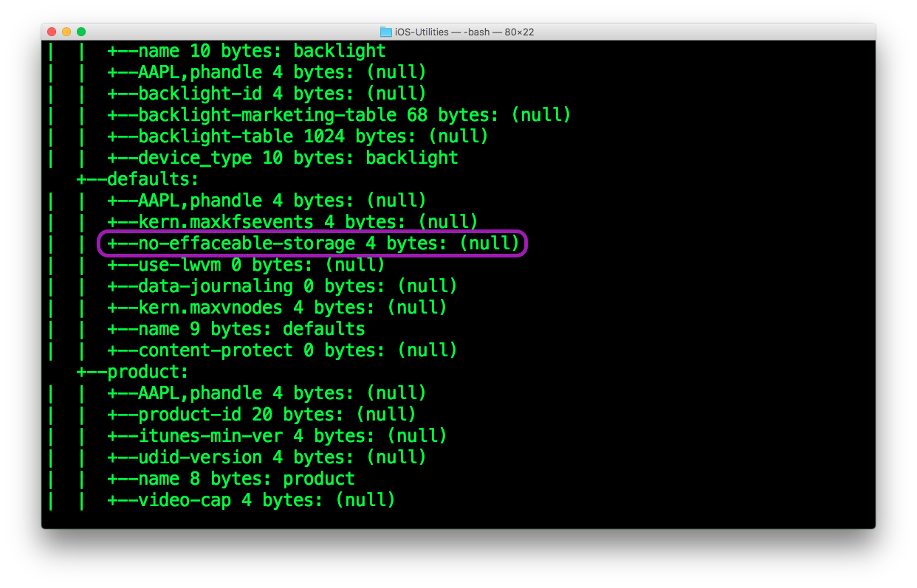Viewport: 917px width, 588px height.
Task: Click the green zoom window button
Action: tap(81, 32)
